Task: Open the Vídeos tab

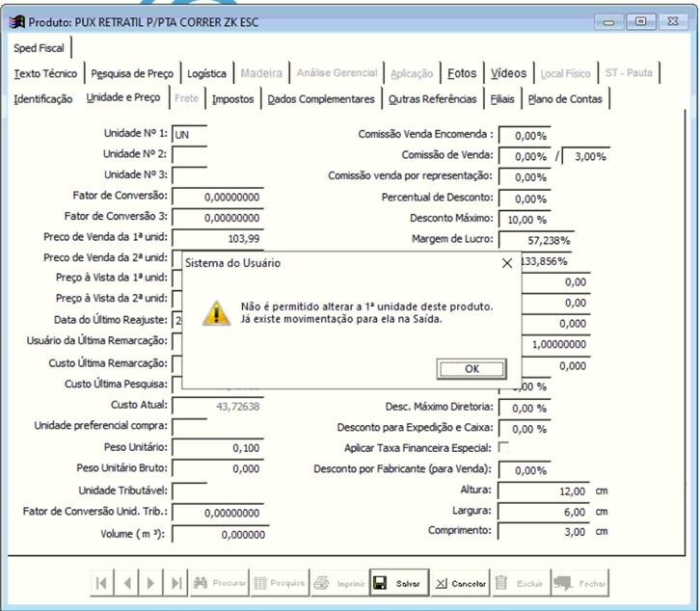Action: coord(508,73)
